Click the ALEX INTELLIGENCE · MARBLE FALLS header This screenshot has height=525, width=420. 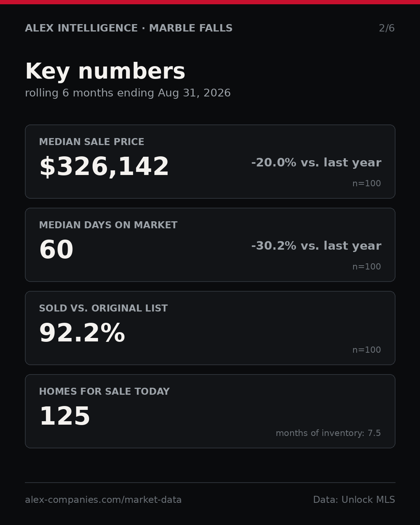(x=129, y=28)
